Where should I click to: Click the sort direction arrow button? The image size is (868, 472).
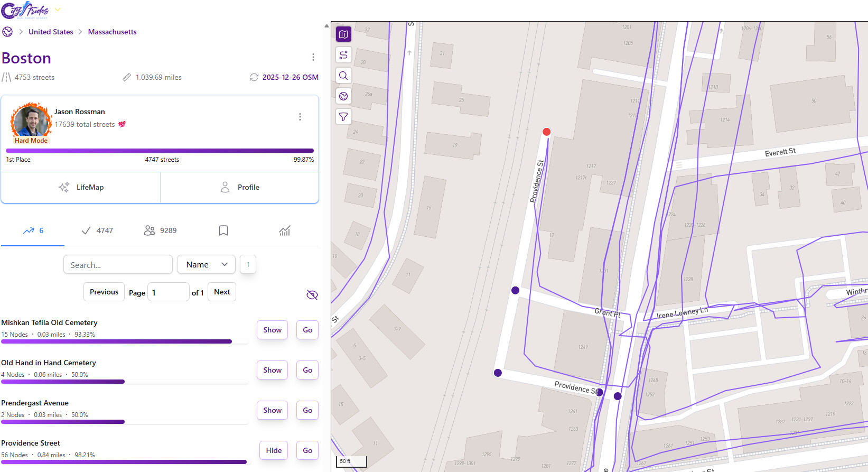pyautogui.click(x=248, y=264)
